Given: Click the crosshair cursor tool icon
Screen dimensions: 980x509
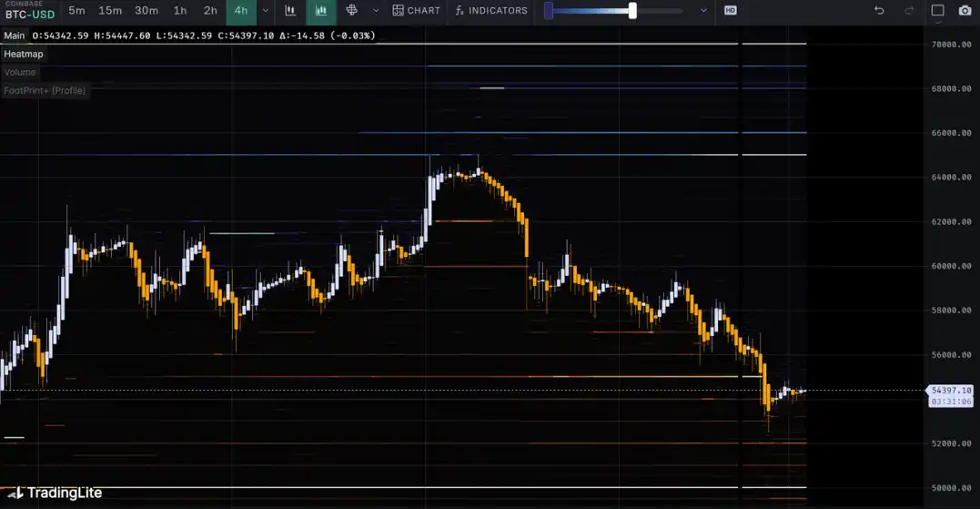Looking at the screenshot, I should tap(352, 11).
